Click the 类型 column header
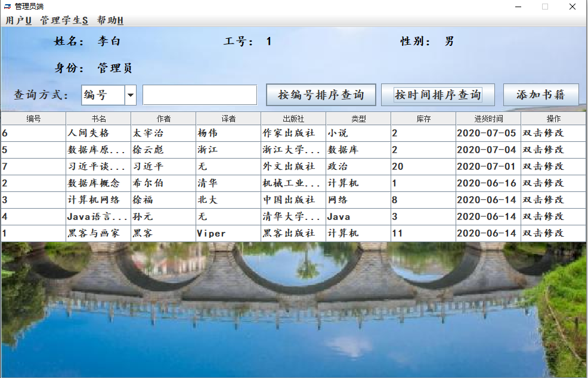The height and width of the screenshot is (378, 588). [358, 119]
